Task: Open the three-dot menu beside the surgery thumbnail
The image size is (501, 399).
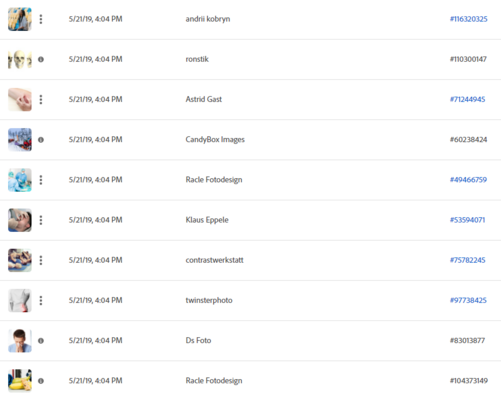Action: point(41,180)
